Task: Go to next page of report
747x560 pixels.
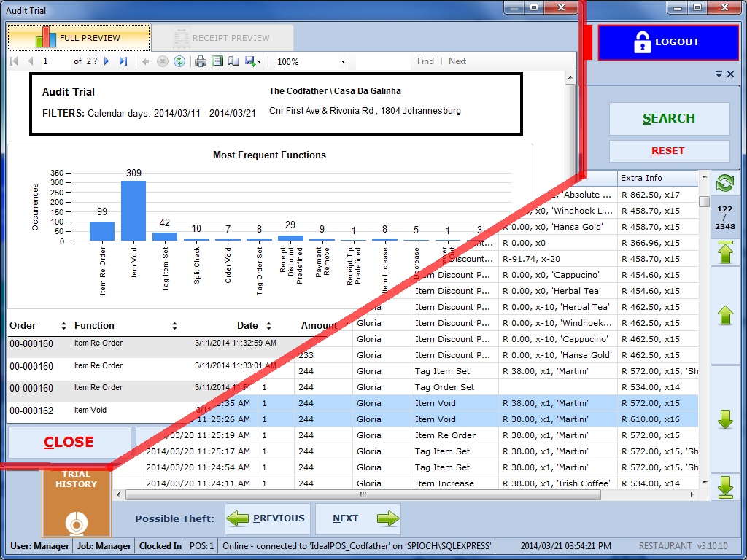Action: pos(107,61)
